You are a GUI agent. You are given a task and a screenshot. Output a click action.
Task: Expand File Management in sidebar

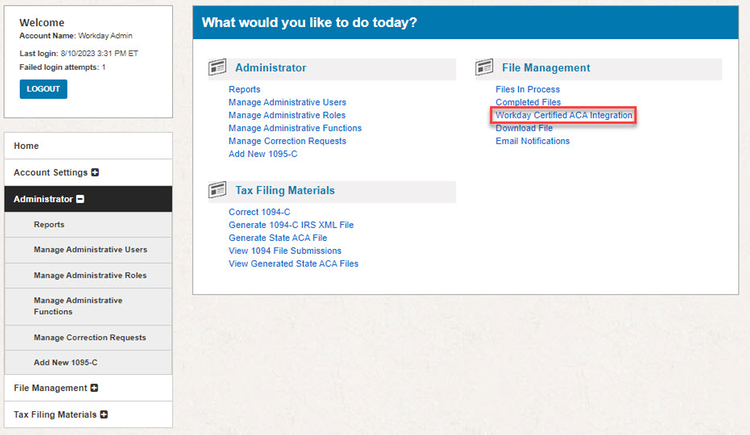coord(95,388)
